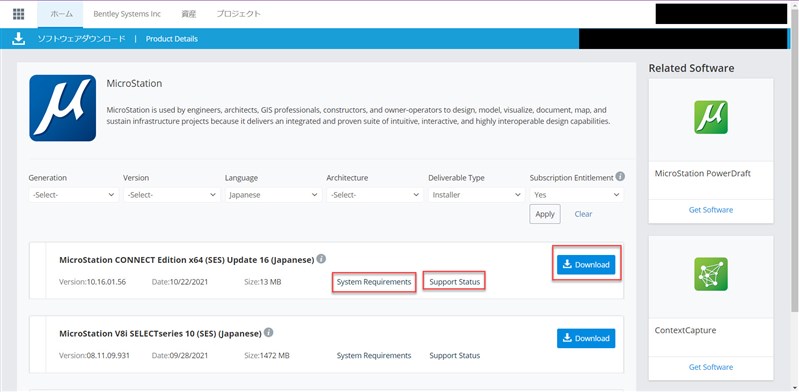Screen dimensions: 799x392
Task: Click the ContextCapture network logo
Action: 711,274
